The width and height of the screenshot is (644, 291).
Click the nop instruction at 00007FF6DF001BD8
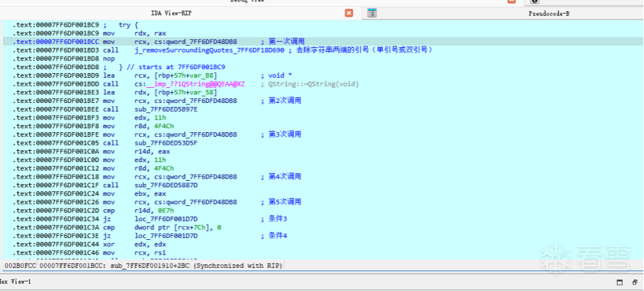coord(108,58)
